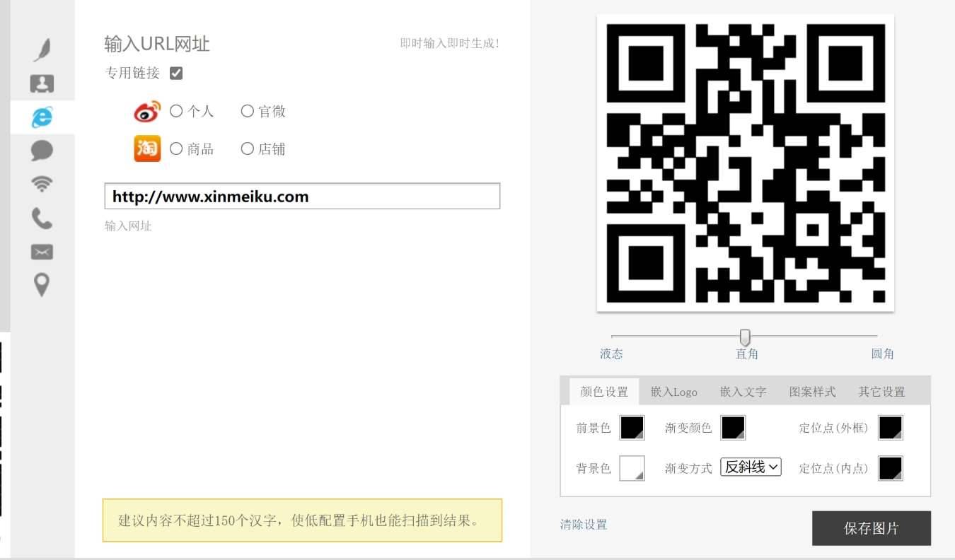Click the yellow 150个汉字 suggestion notice
This screenshot has height=560, width=955.
302,520
